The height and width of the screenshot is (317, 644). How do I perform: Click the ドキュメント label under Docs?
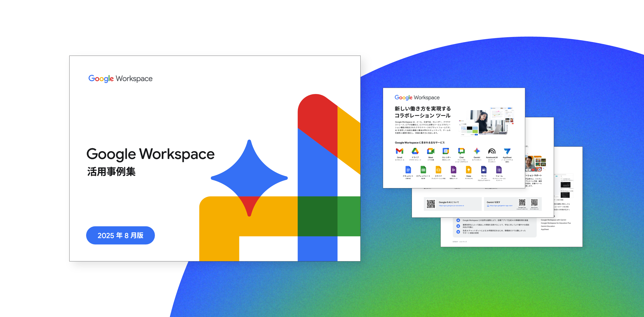point(408,176)
